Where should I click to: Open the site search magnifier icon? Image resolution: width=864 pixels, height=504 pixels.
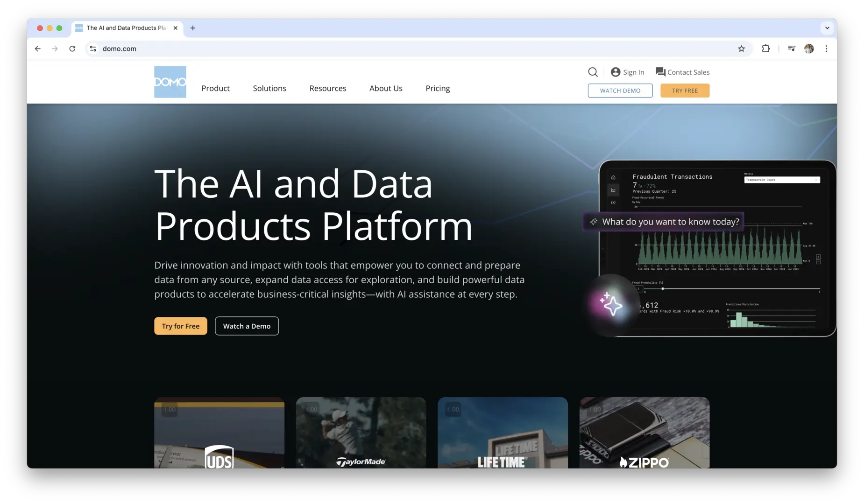[593, 72]
